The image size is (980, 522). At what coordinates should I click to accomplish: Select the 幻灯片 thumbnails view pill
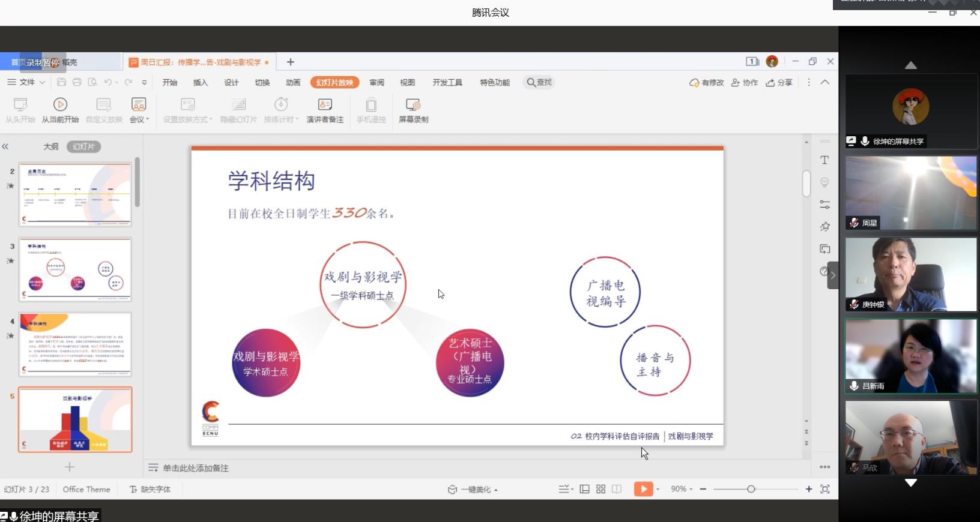[83, 146]
